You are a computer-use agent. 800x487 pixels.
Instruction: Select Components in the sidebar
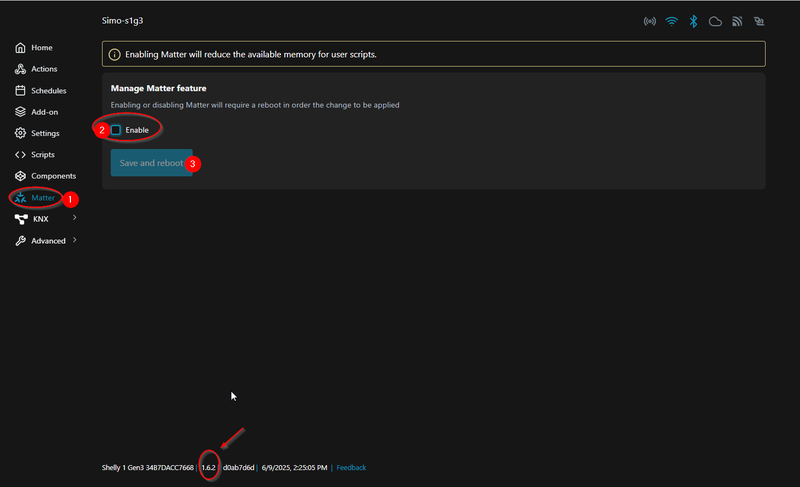coord(52,176)
